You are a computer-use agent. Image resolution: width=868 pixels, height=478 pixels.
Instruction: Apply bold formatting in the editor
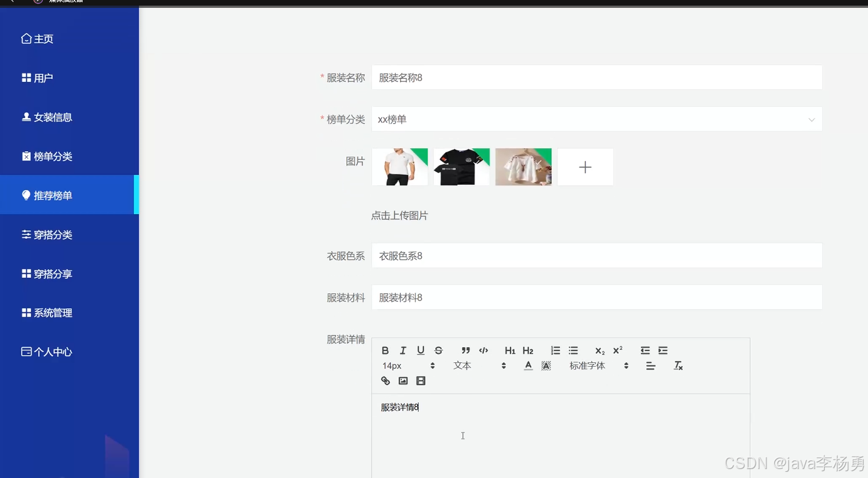(x=385, y=350)
